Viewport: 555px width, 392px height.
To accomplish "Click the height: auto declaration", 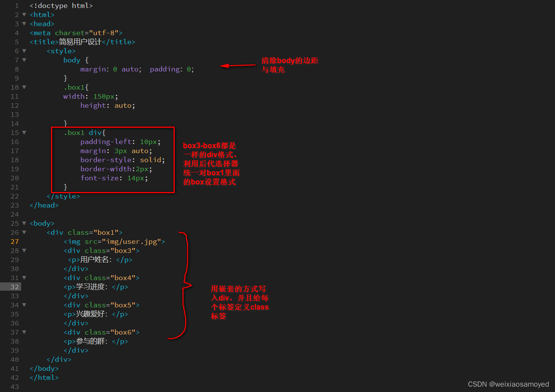I will pyautogui.click(x=108, y=105).
